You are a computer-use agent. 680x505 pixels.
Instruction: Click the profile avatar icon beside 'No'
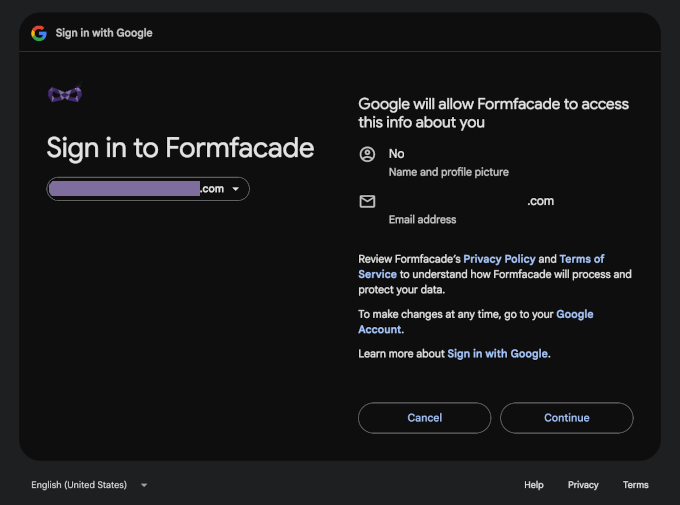coord(367,154)
